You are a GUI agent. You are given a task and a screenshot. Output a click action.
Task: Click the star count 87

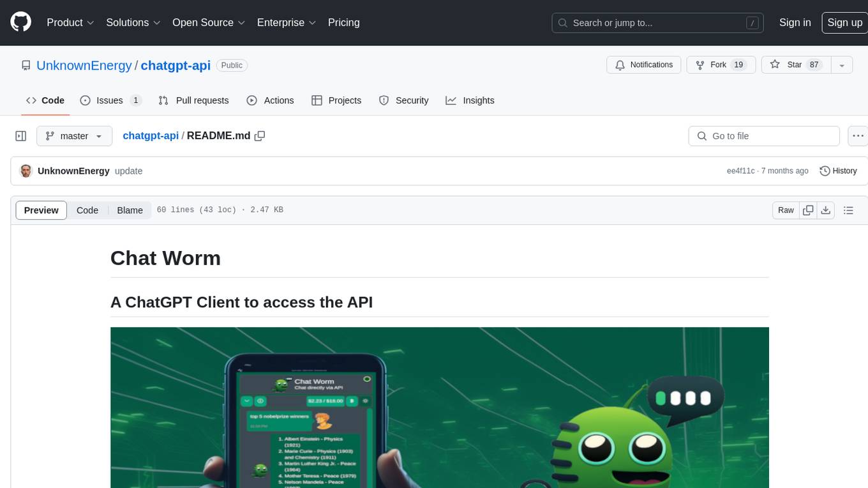(x=814, y=65)
